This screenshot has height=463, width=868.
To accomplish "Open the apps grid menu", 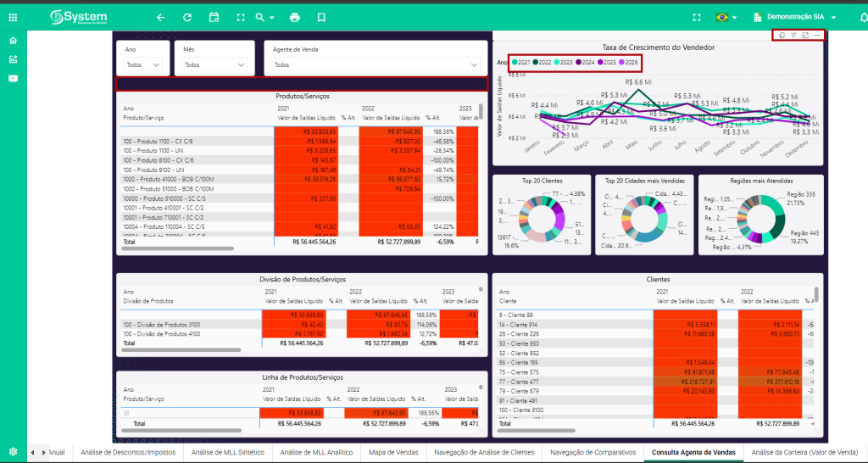I will click(x=13, y=17).
